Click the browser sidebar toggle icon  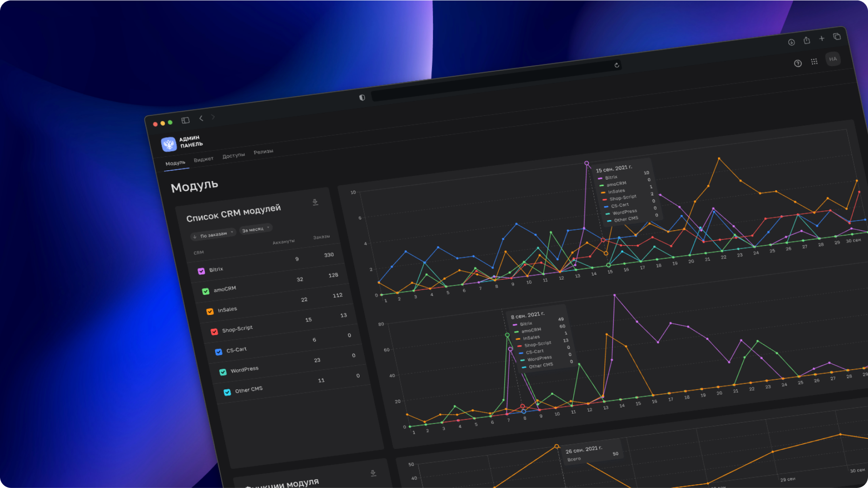(185, 120)
